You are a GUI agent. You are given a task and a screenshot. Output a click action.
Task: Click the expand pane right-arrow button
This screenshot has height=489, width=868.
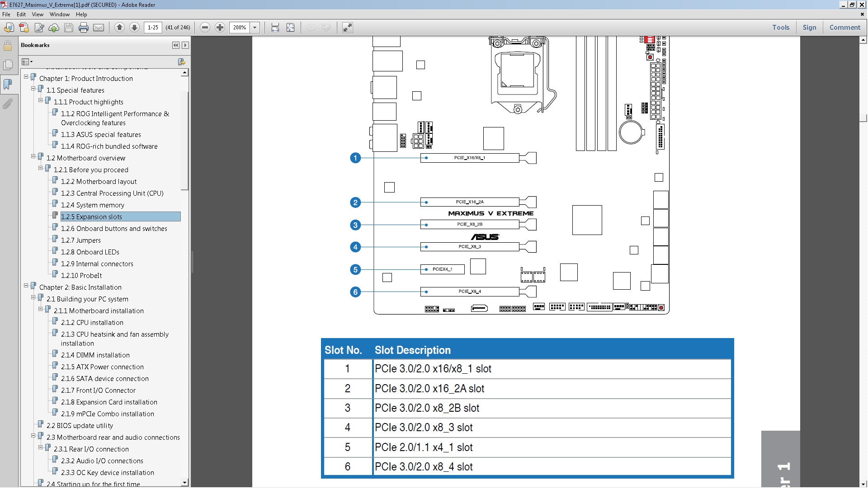coord(185,45)
